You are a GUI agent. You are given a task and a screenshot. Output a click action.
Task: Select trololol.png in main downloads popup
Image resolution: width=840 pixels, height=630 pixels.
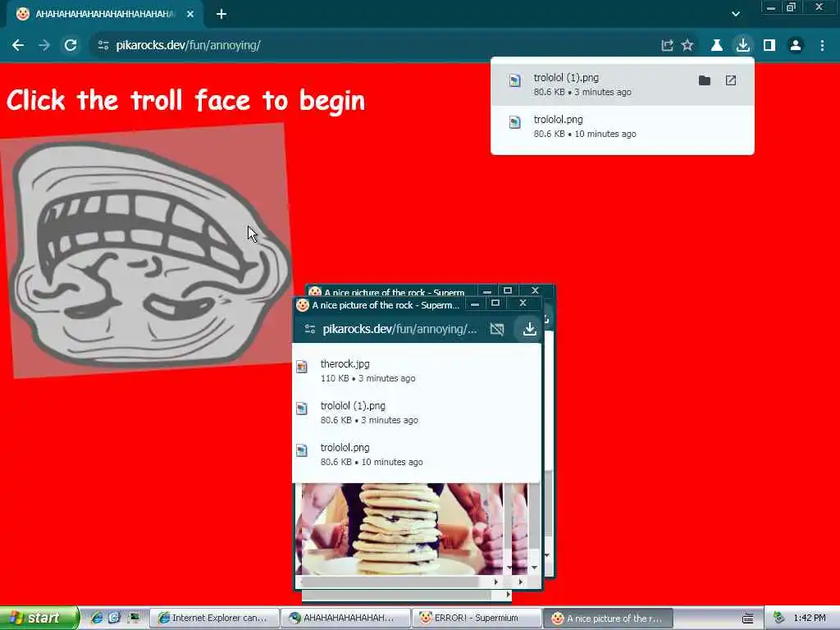click(623, 126)
